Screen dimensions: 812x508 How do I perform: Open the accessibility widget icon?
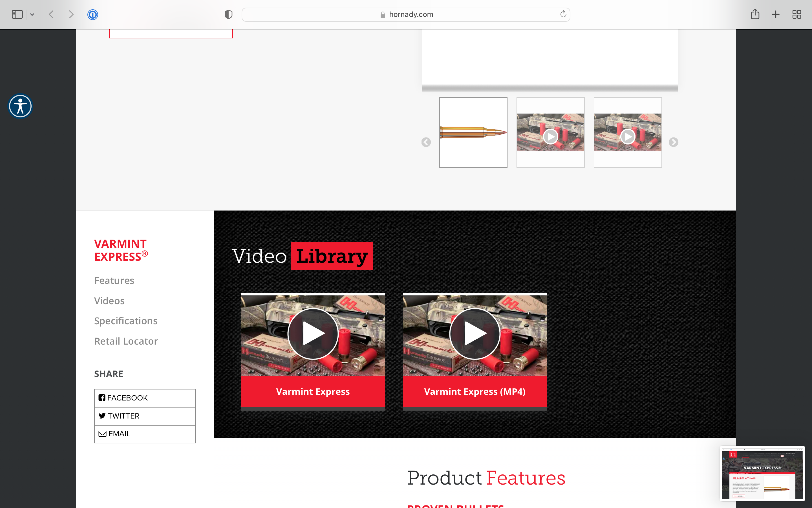20,106
